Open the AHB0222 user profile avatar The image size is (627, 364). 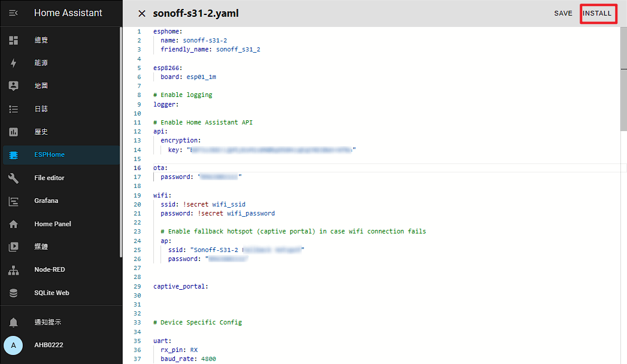pos(13,345)
